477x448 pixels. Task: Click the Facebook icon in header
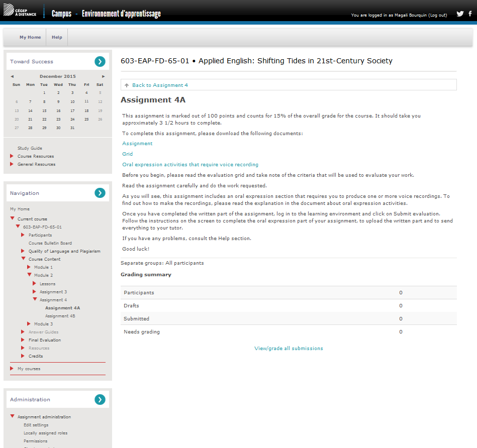coord(471,14)
